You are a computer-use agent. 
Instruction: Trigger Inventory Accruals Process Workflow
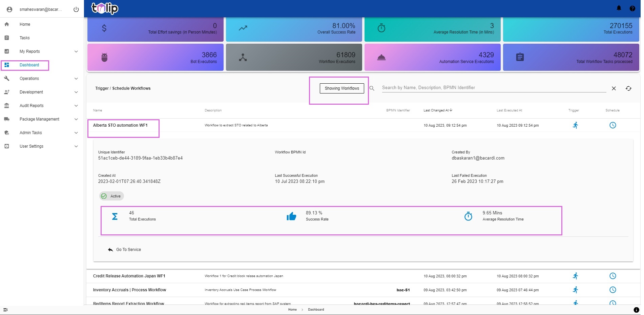click(576, 290)
